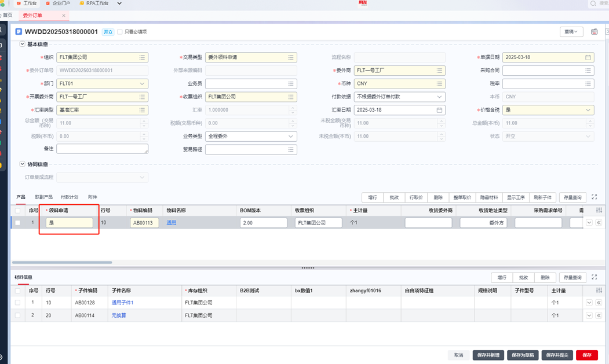This screenshot has height=364, width=609.
Task: Open the 开票委外商 reference list icon
Action: click(142, 97)
